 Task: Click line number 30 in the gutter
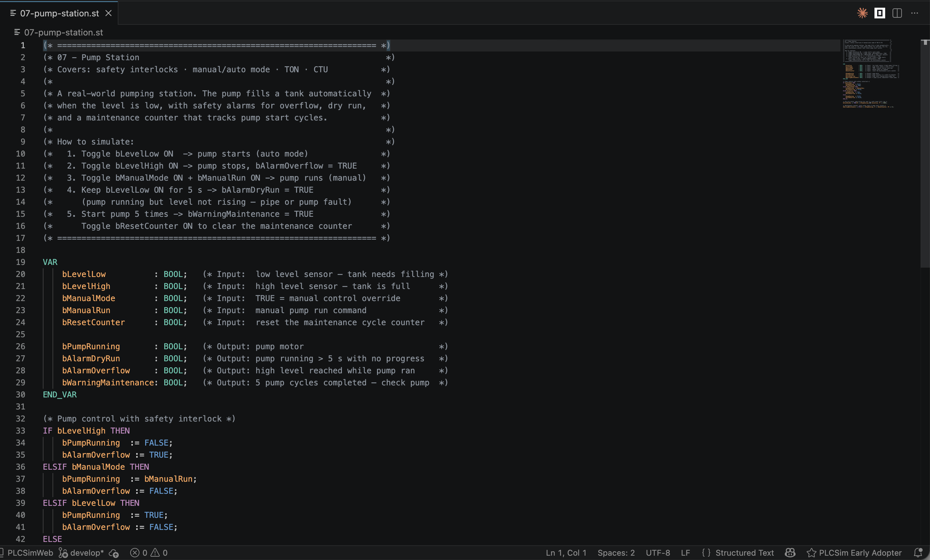(20, 395)
